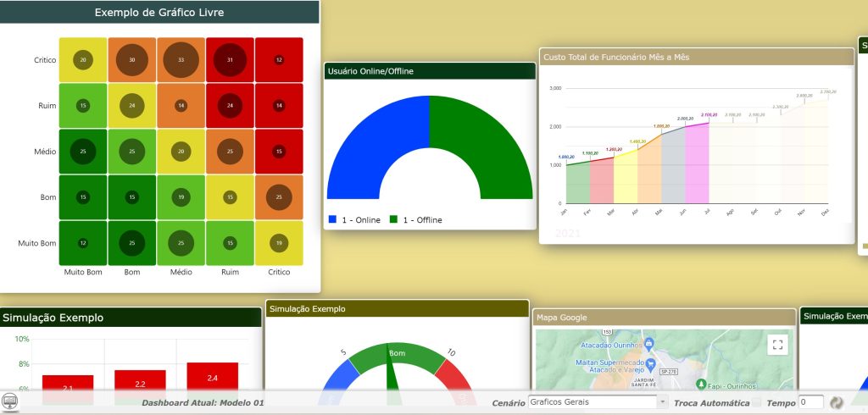Toggle the Troca Automática checkbox
The image size is (868, 415).
[x=757, y=402]
